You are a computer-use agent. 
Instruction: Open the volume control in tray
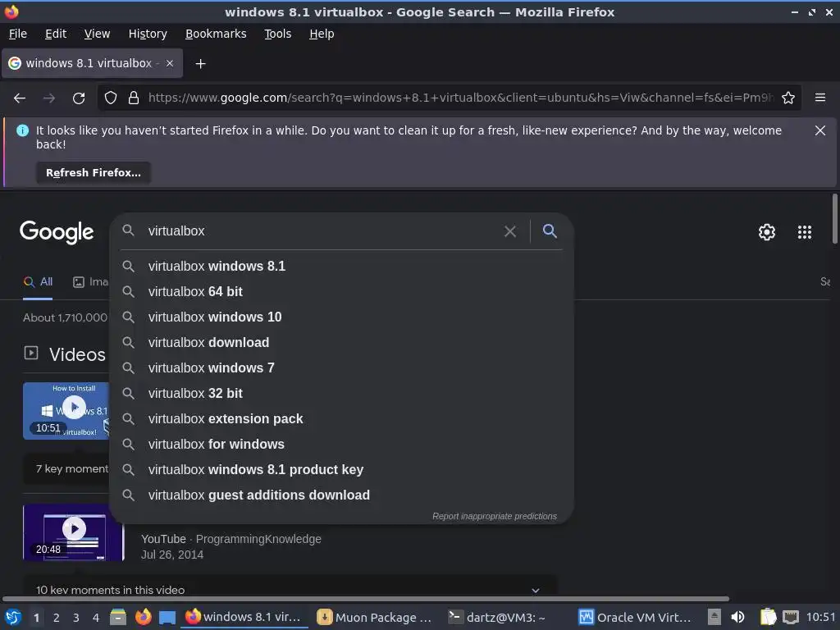(x=737, y=617)
